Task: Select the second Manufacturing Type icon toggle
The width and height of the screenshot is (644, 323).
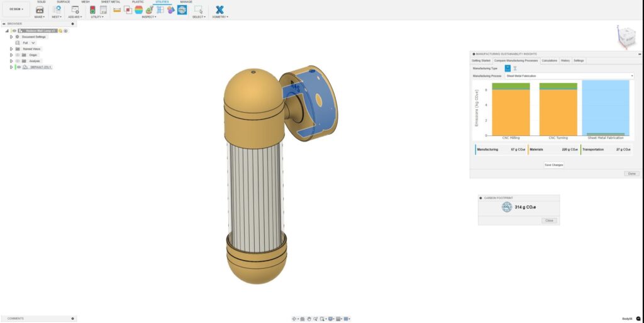Action: coord(514,68)
